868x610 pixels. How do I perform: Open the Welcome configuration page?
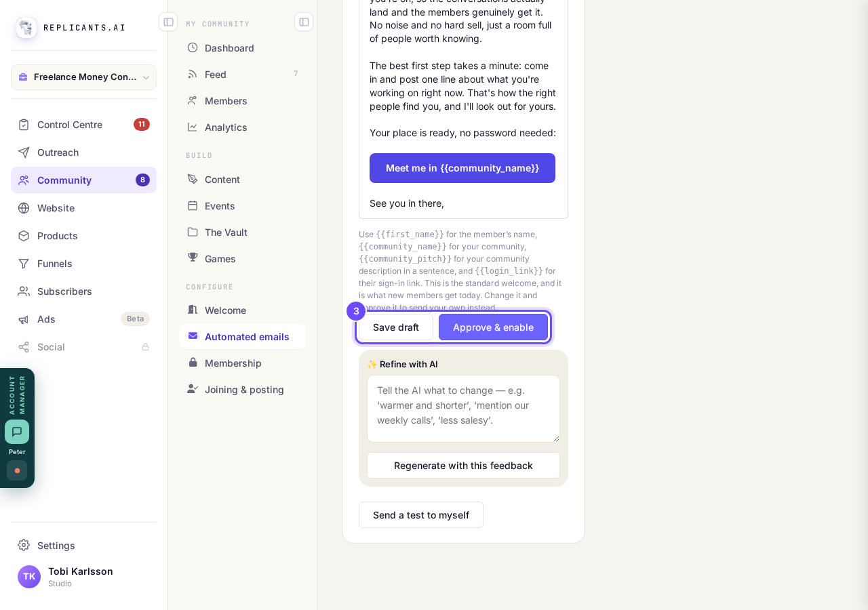click(x=242, y=310)
